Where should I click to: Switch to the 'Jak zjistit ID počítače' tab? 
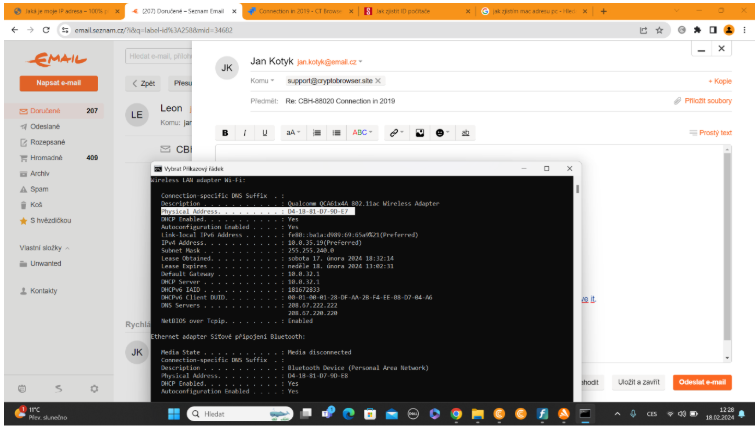click(x=417, y=11)
